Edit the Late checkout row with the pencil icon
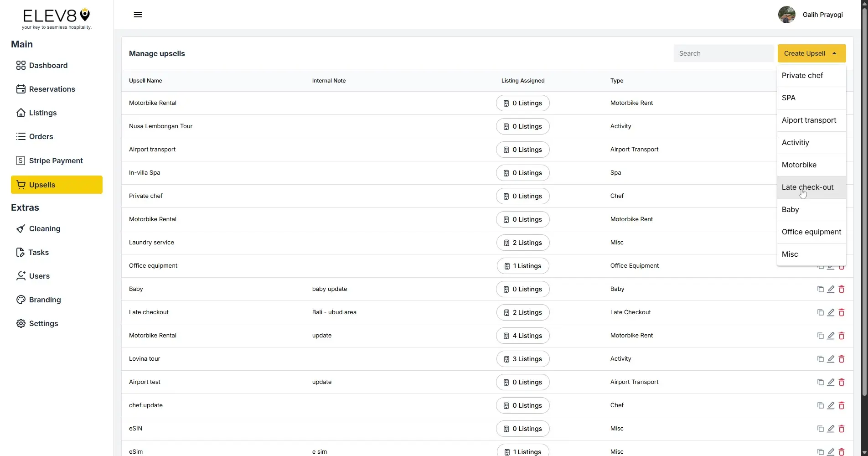 831,312
